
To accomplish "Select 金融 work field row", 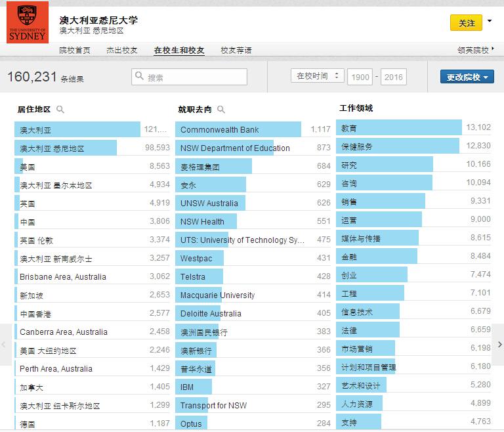I will [413, 256].
